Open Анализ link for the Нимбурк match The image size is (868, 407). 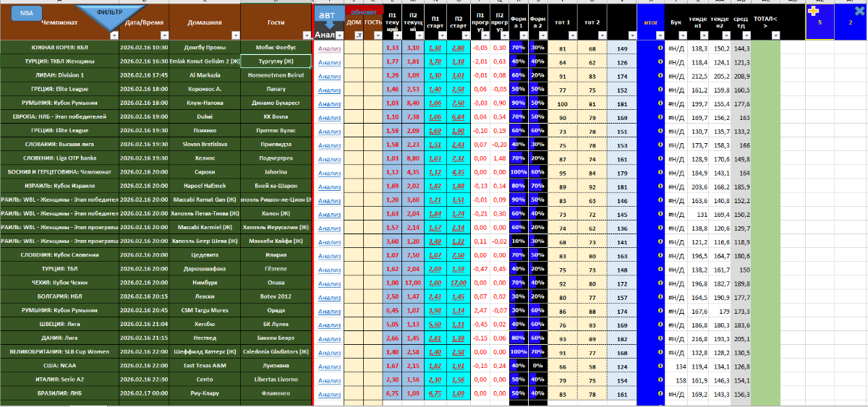(x=328, y=282)
